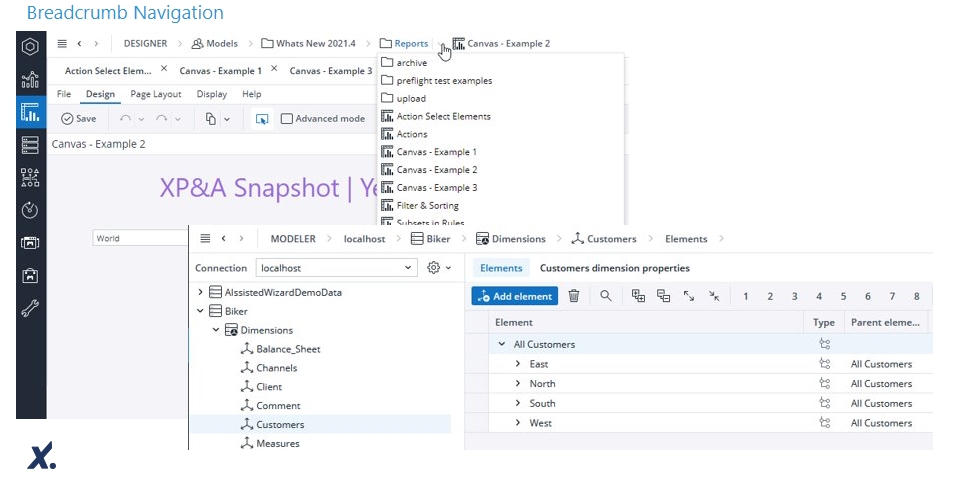
Task: Click the selection pointer tool in Designer toolbar
Action: (x=262, y=118)
